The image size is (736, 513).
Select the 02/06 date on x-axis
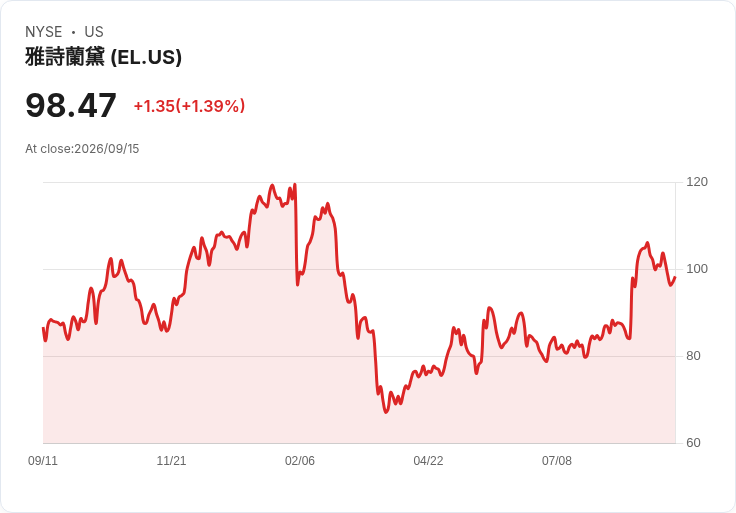pyautogui.click(x=299, y=461)
